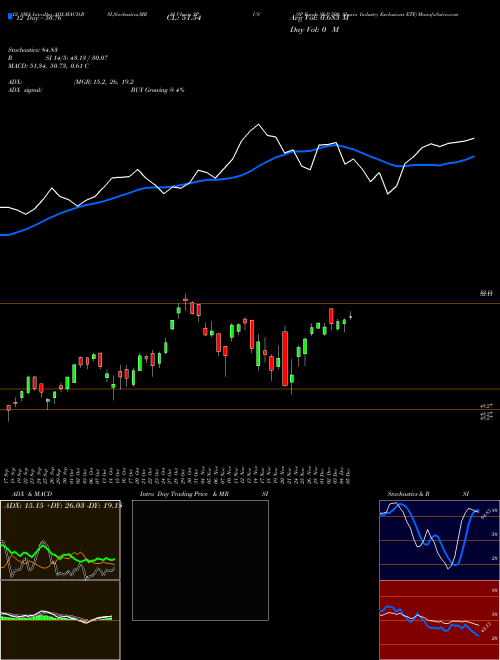Image resolution: width=500 pixels, height=660 pixels.
Task: Click the BUY Growing @ 4% signal text
Action: [157, 90]
